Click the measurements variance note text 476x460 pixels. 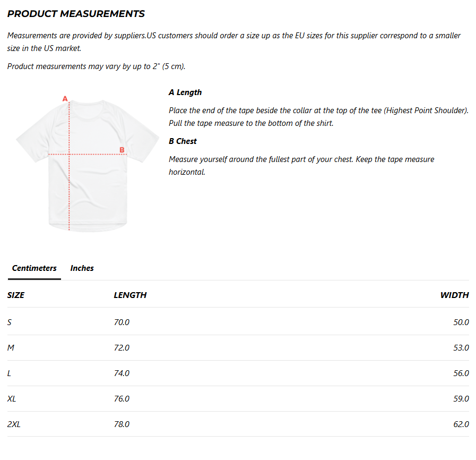[96, 66]
